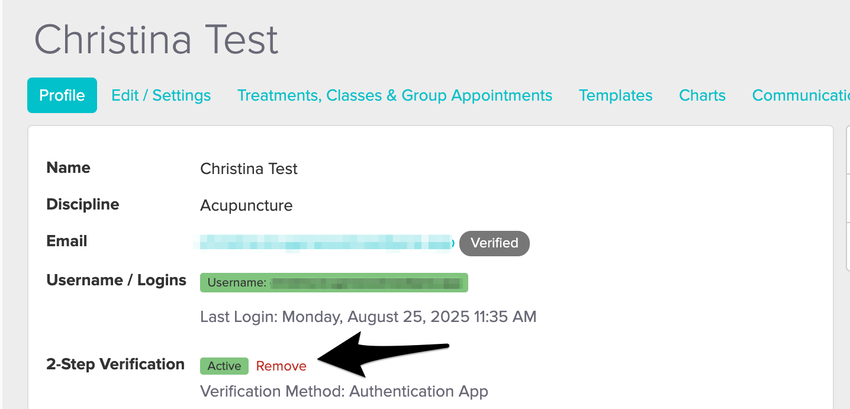The height and width of the screenshot is (409, 850).
Task: Select the Charts tab
Action: point(702,96)
